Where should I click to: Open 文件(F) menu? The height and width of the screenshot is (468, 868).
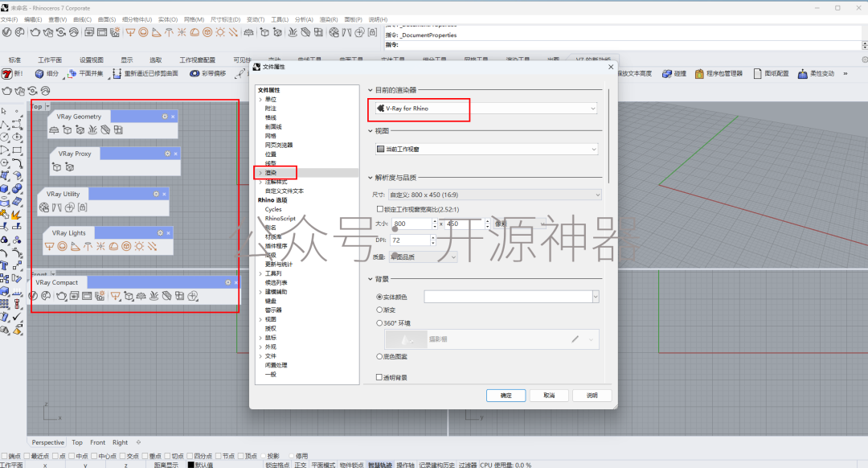9,19
